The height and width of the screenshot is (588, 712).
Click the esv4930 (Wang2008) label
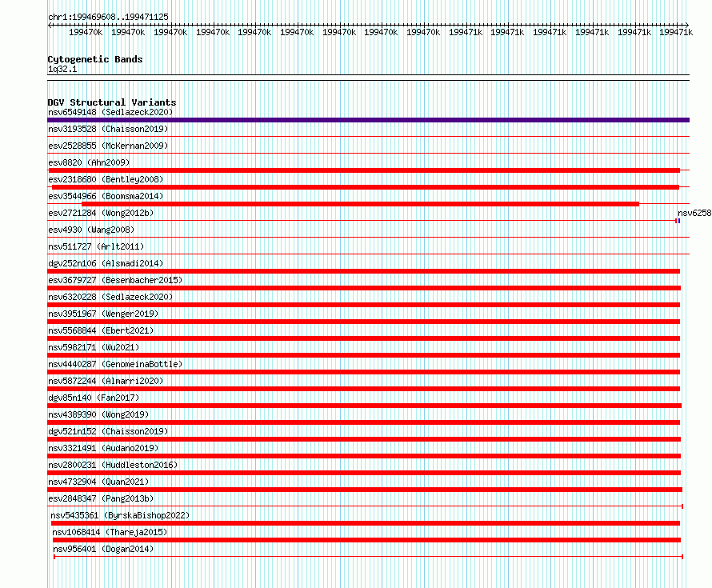click(x=91, y=230)
